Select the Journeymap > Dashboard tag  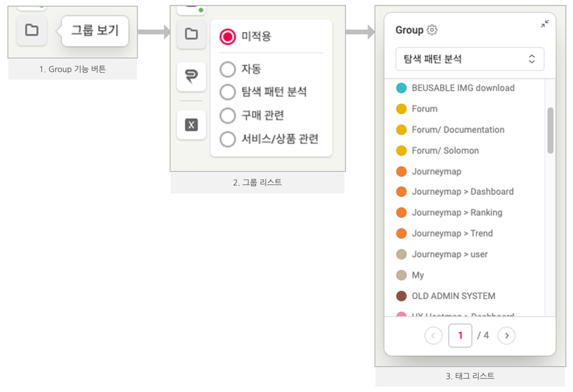463,191
